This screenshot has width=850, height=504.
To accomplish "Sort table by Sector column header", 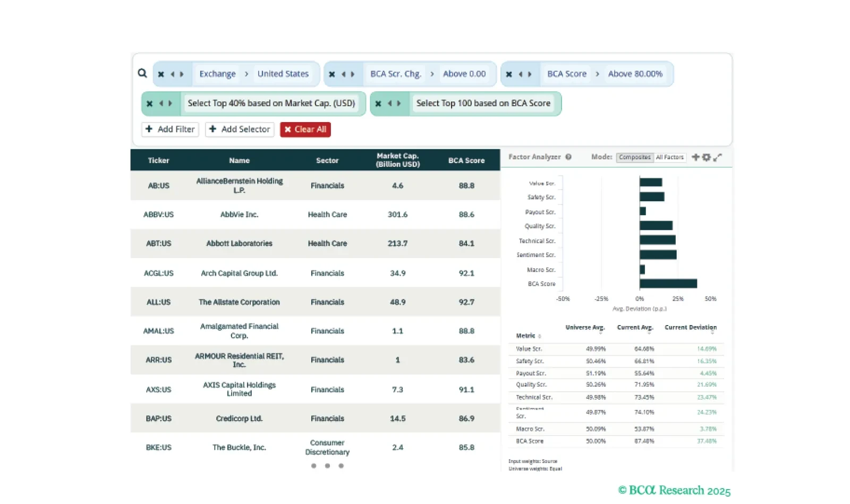I will coord(327,160).
